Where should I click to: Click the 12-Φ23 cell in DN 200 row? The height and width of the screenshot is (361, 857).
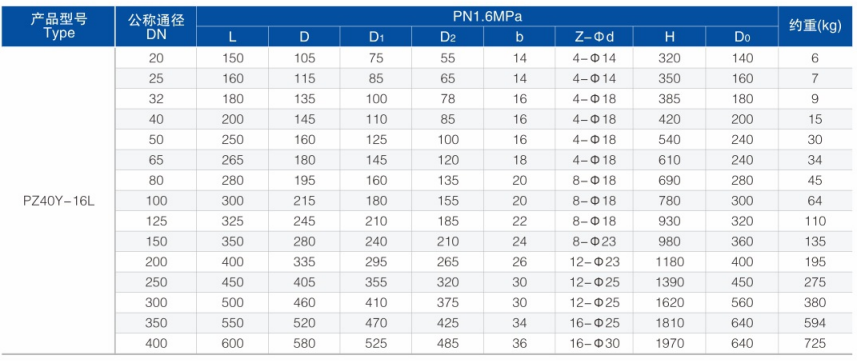pyautogui.click(x=595, y=262)
